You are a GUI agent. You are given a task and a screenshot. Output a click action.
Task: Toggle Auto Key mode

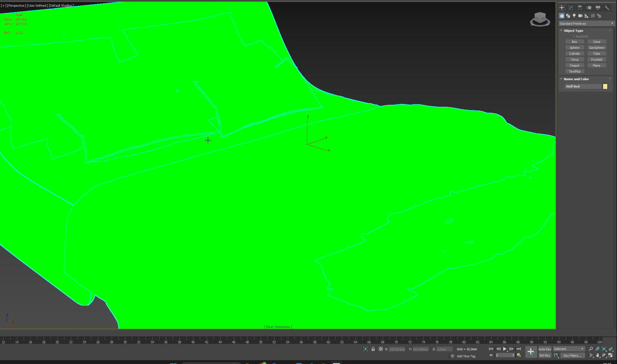(x=544, y=349)
